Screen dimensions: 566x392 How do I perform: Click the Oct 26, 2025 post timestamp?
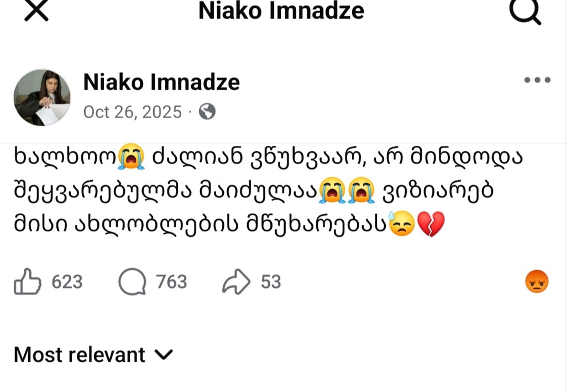132,112
